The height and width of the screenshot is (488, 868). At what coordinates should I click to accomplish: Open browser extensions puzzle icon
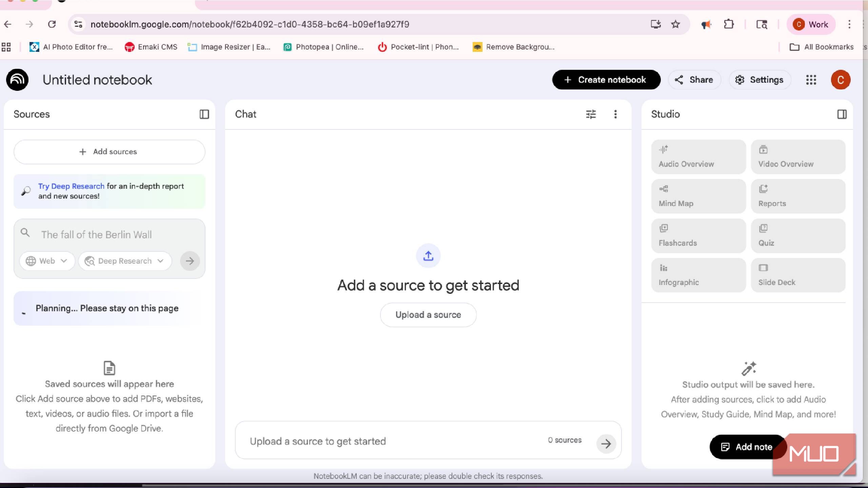click(729, 24)
